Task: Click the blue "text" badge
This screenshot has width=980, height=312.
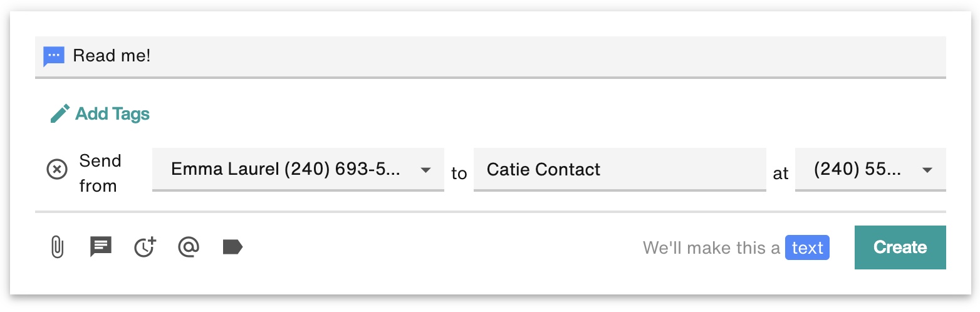Action: click(x=807, y=248)
